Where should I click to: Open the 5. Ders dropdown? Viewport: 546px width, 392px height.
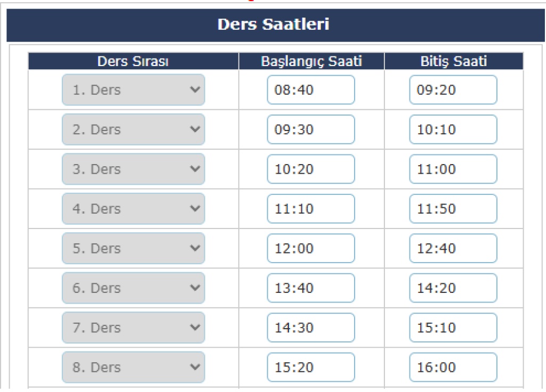tap(133, 248)
